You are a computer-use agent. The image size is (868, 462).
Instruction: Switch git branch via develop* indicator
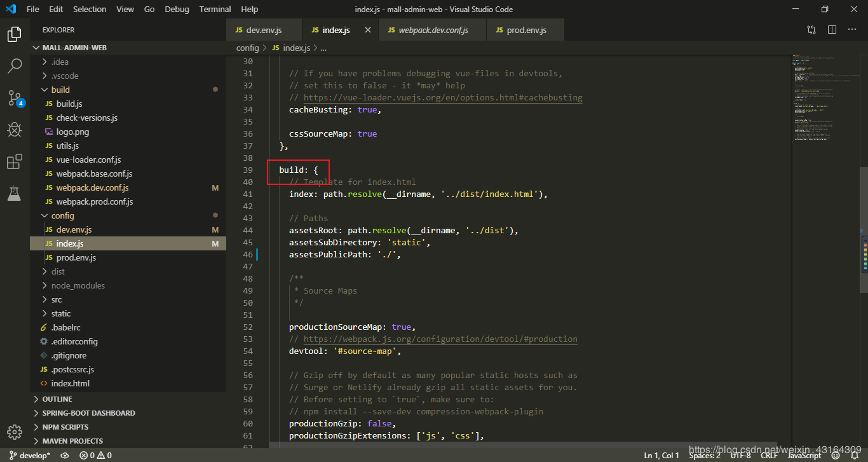[x=30, y=455]
